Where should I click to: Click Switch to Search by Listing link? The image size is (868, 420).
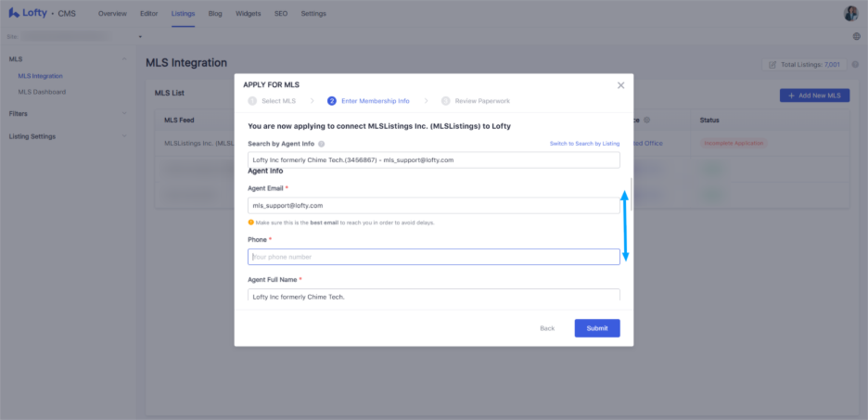[584, 145]
